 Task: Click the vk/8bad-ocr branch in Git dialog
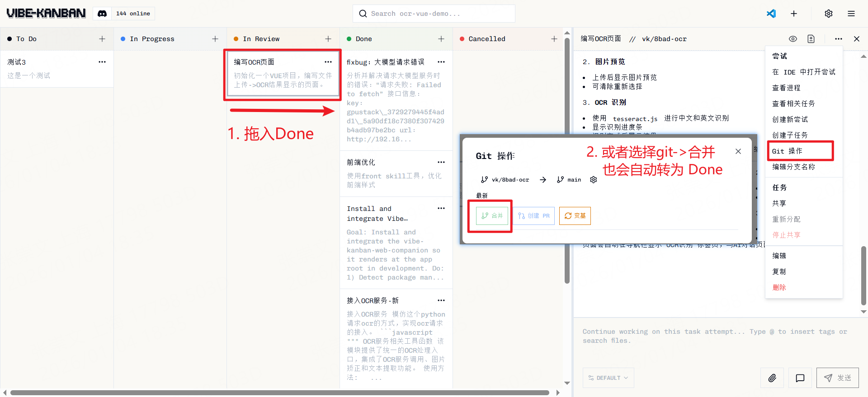coord(505,180)
